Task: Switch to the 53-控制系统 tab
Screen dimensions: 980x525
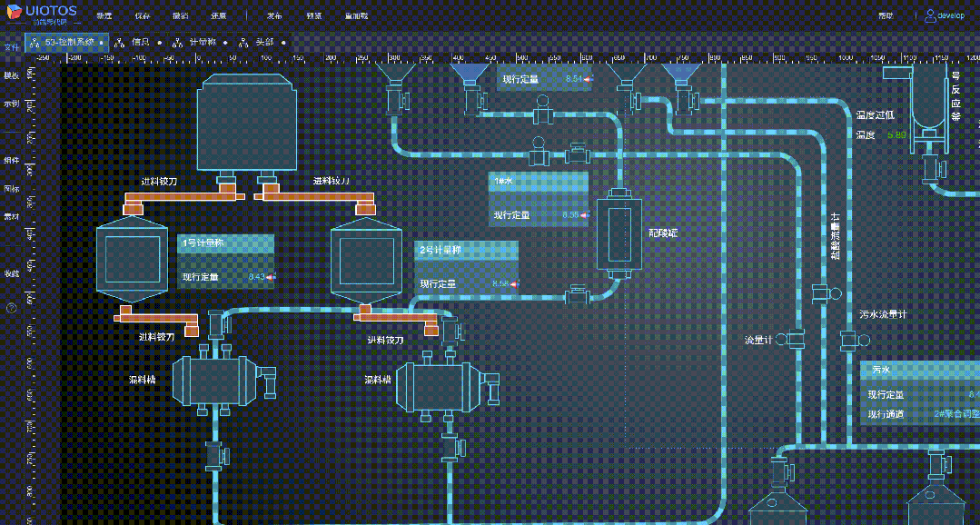Action: [x=67, y=43]
